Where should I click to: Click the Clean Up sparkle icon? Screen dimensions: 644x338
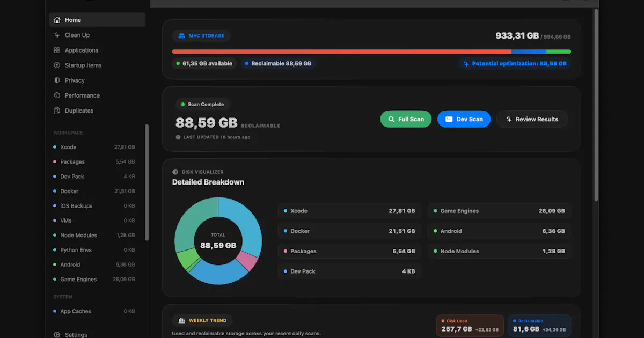tap(57, 35)
